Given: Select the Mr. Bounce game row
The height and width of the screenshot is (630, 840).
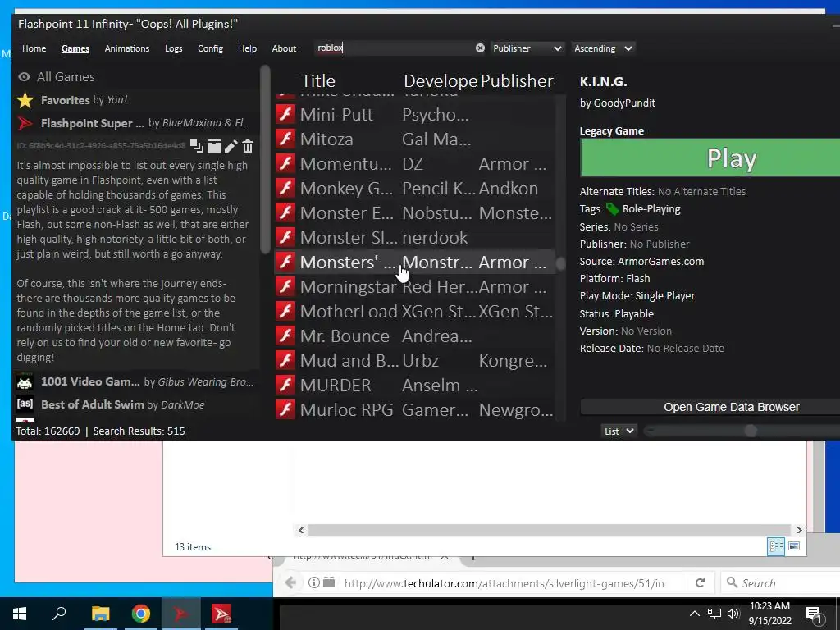Looking at the screenshot, I should 414,336.
